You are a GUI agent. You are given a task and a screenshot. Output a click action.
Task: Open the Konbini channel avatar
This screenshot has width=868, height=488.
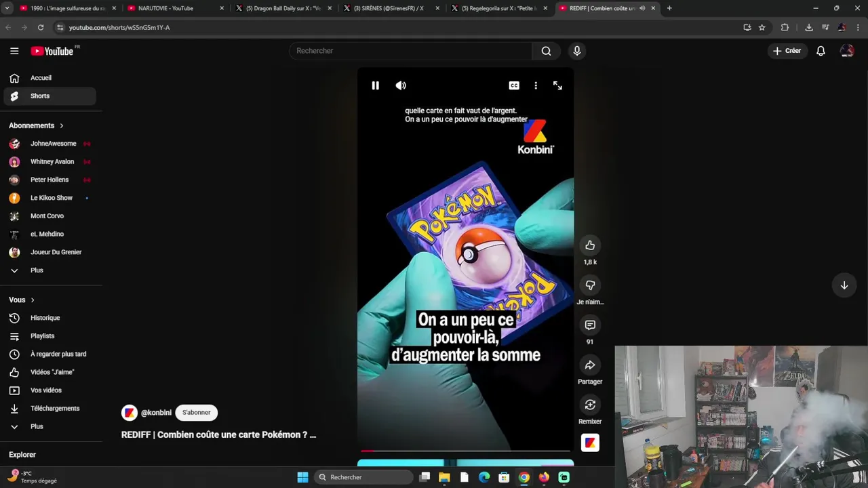pos(129,413)
